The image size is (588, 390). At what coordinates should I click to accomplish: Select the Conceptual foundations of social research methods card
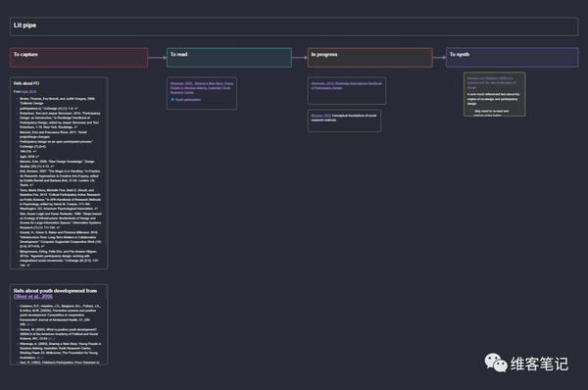(x=344, y=121)
